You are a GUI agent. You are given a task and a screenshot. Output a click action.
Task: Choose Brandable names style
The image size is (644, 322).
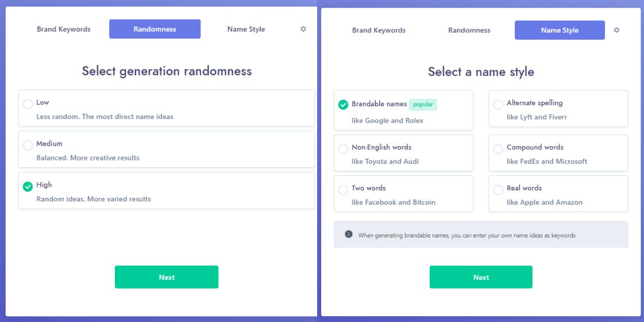click(403, 110)
